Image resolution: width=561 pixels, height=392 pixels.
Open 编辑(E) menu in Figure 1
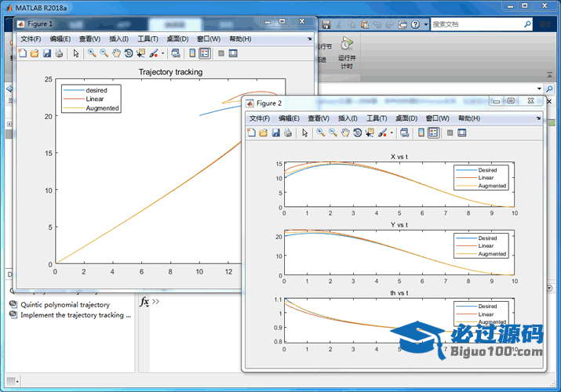(60, 39)
